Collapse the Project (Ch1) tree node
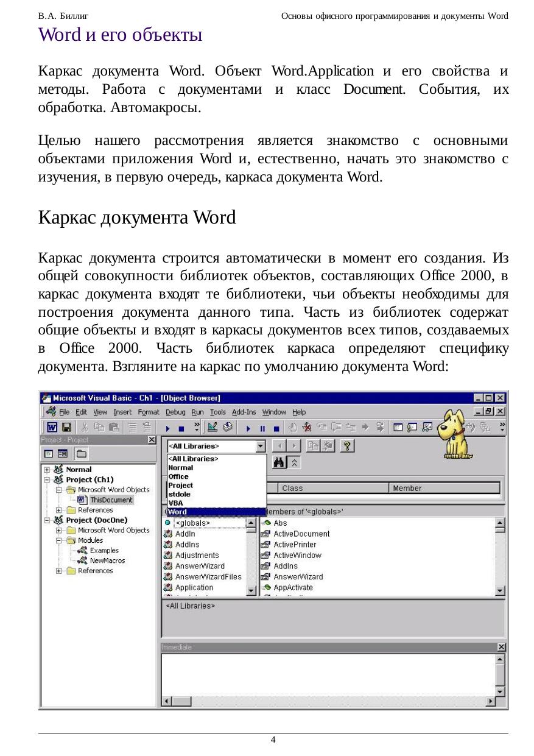This screenshot has height=756, width=534. click(47, 479)
